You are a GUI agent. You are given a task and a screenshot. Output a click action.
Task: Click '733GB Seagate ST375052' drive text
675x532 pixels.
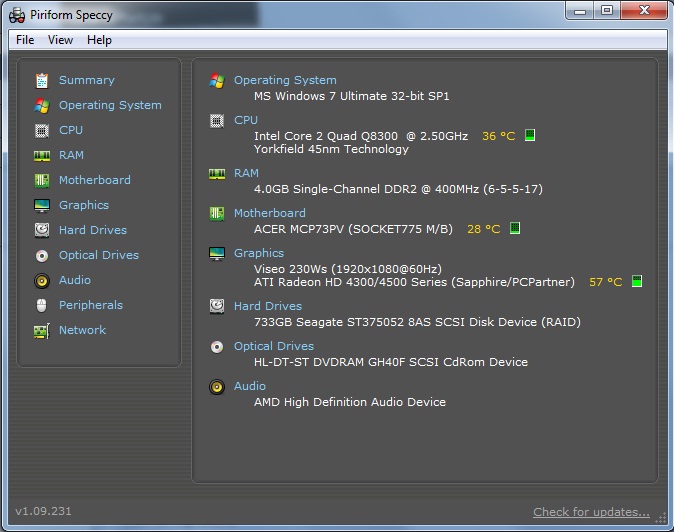pos(329,322)
